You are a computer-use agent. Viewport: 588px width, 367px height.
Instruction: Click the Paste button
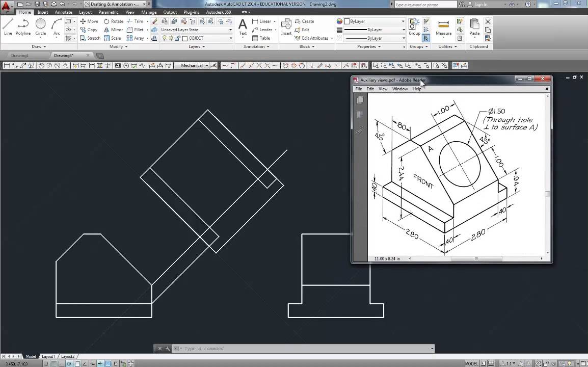tap(474, 27)
